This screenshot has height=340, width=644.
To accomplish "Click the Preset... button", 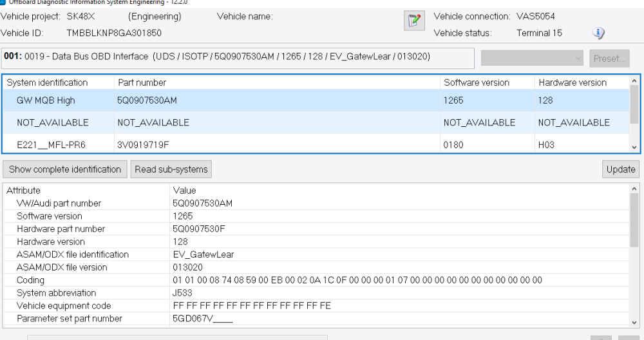I will 609,59.
